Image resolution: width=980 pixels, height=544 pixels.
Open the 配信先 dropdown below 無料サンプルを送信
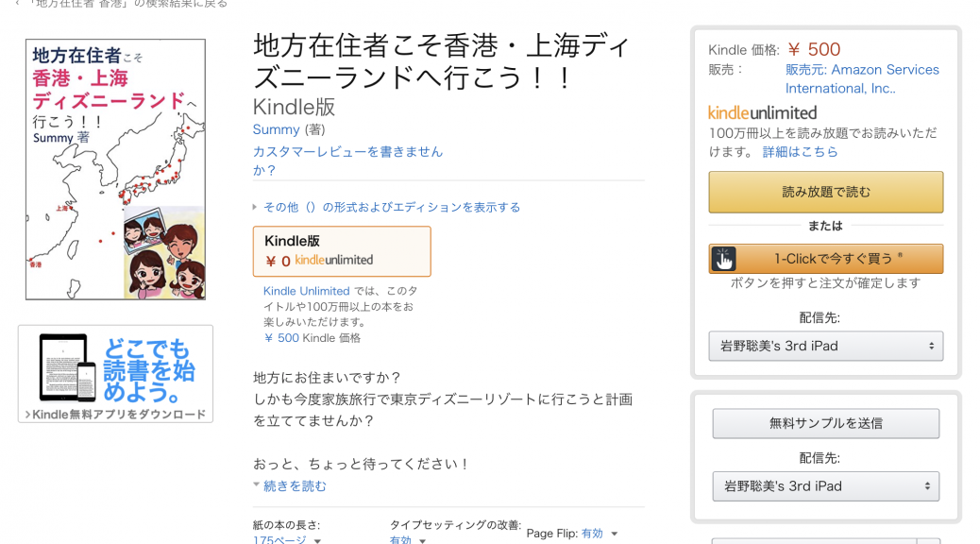[824, 487]
